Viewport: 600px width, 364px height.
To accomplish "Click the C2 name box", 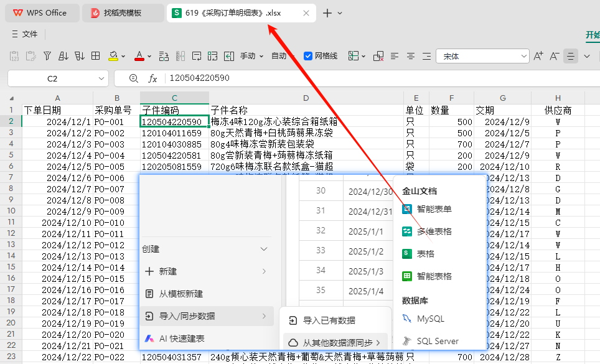I will click(52, 78).
